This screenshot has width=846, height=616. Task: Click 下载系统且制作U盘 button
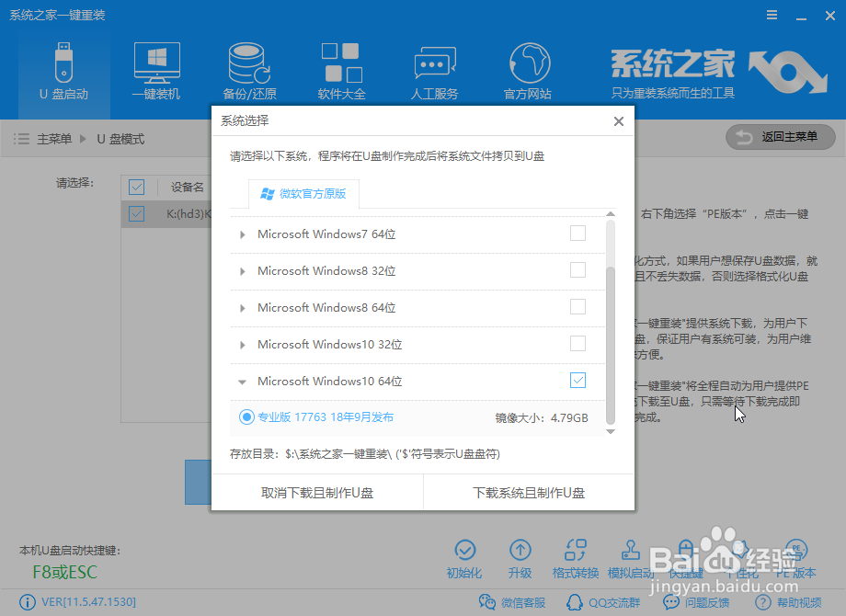pyautogui.click(x=529, y=493)
